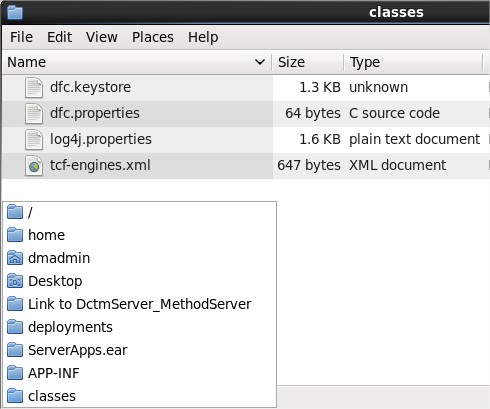
Task: Click the APP-INF folder icon
Action: pyautogui.click(x=15, y=373)
